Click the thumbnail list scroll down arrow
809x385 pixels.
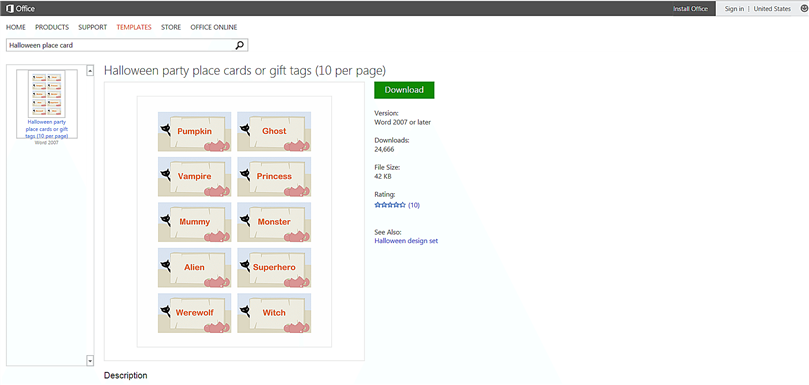pyautogui.click(x=90, y=360)
